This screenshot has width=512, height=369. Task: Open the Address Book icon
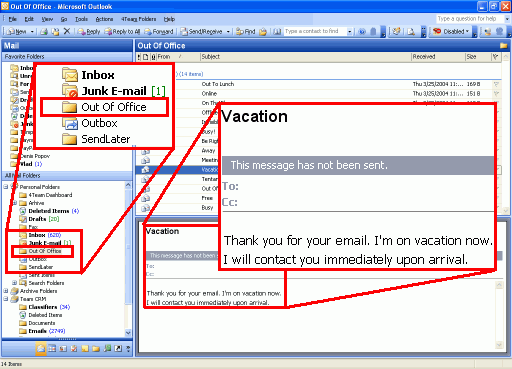click(x=277, y=32)
